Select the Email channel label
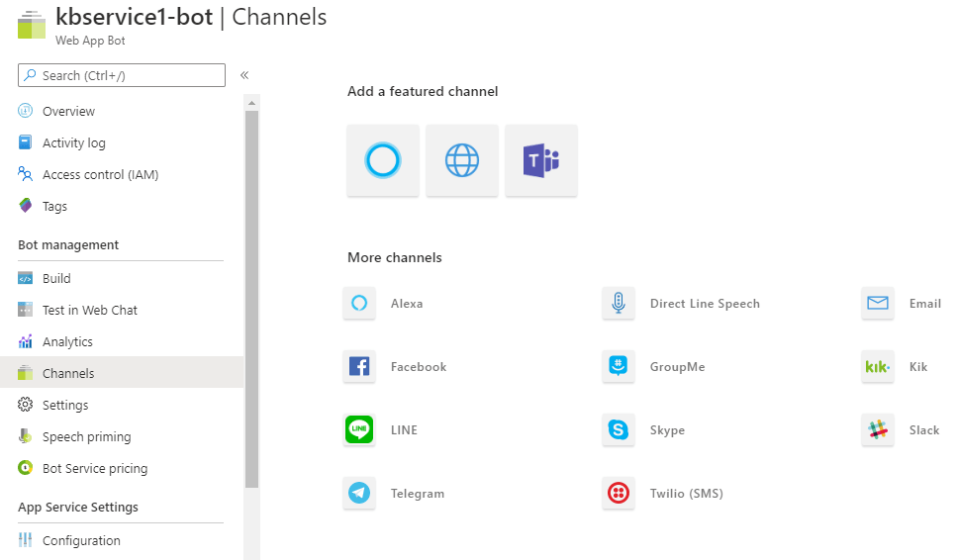The width and height of the screenshot is (958, 560). [925, 304]
